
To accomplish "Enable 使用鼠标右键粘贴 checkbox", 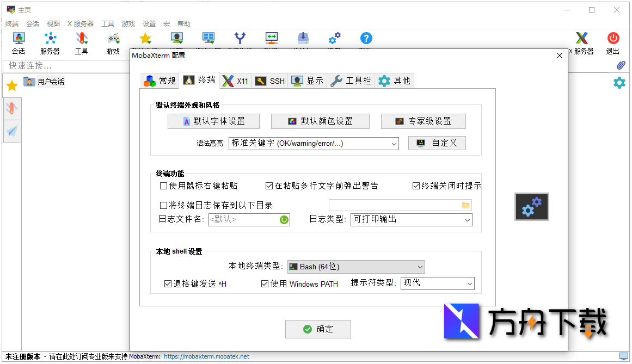I will [x=163, y=186].
